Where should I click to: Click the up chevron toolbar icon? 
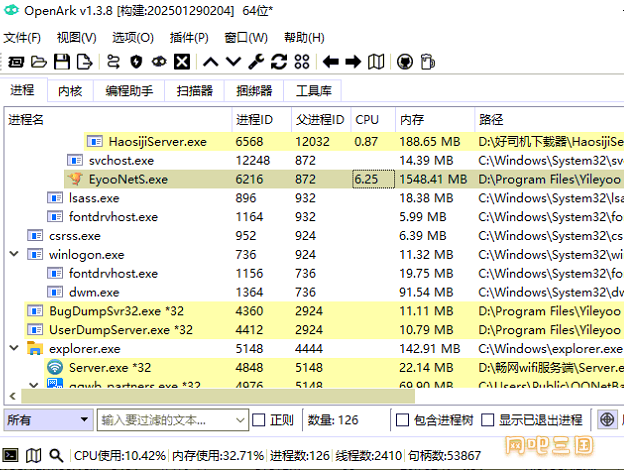pyautogui.click(x=211, y=62)
